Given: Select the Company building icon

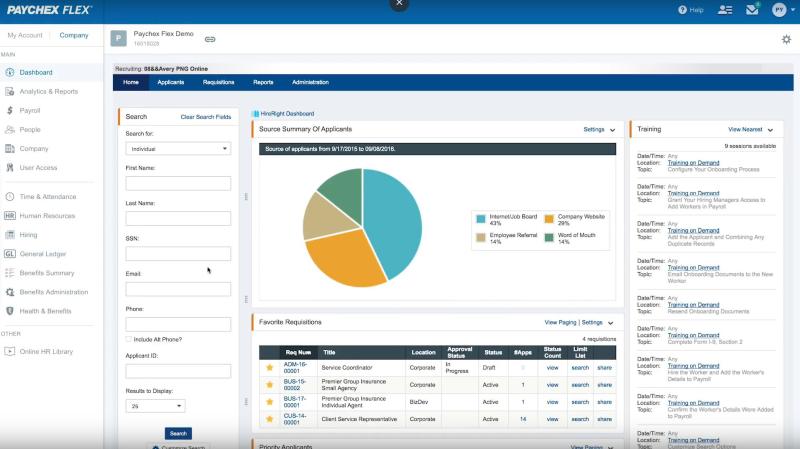Looking at the screenshot, I should (x=10, y=148).
